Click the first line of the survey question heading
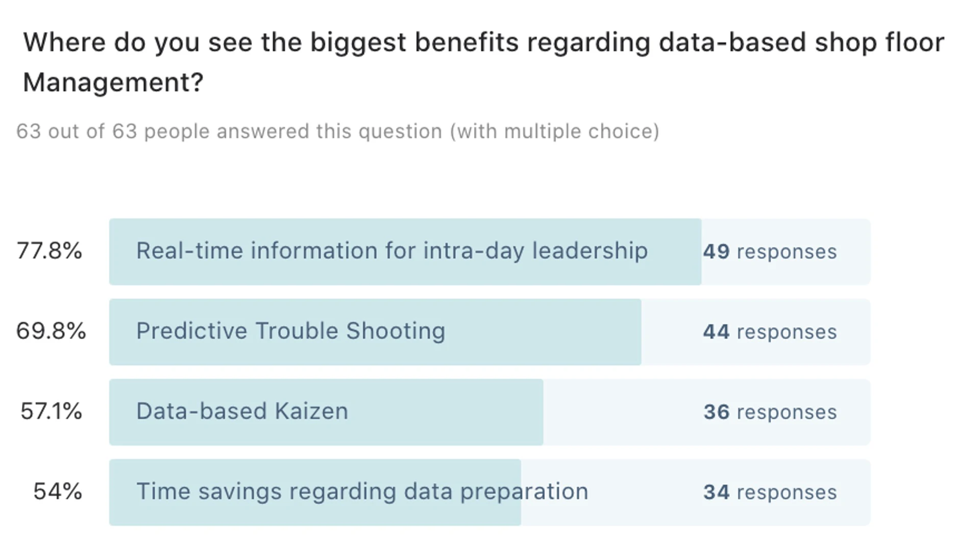980x551 pixels. pos(484,42)
